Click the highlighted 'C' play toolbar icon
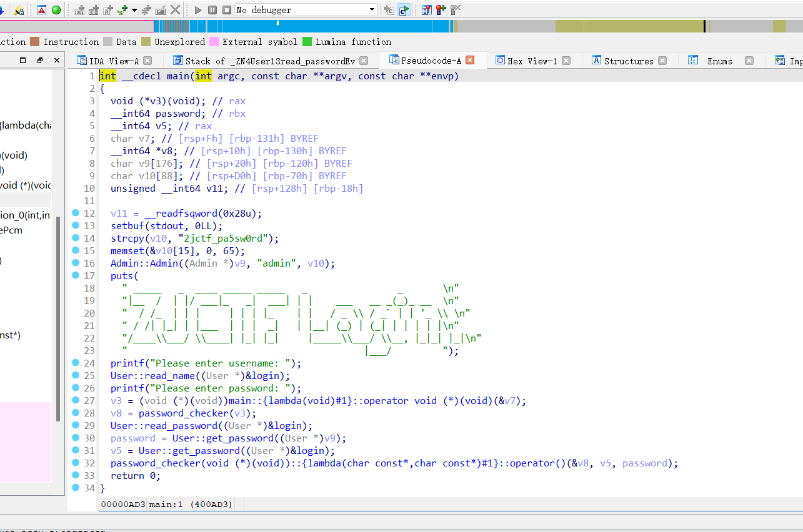Screen dimensions: 803x532 pyautogui.click(x=404, y=10)
